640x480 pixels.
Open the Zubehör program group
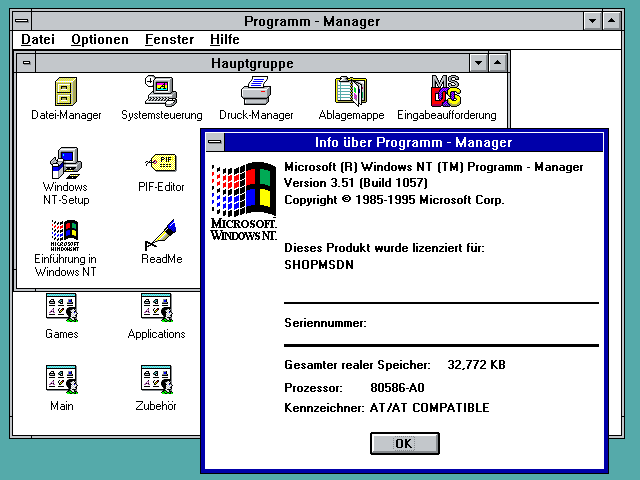[x=156, y=379]
